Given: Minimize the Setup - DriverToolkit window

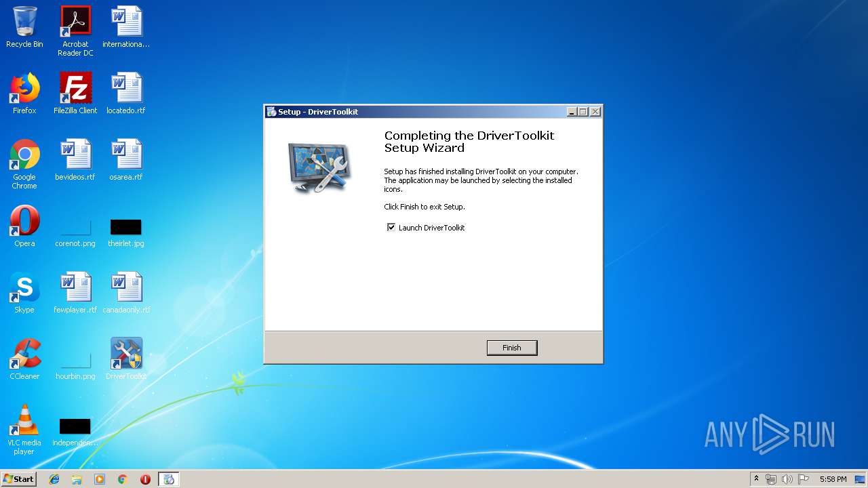Looking at the screenshot, I should point(572,112).
